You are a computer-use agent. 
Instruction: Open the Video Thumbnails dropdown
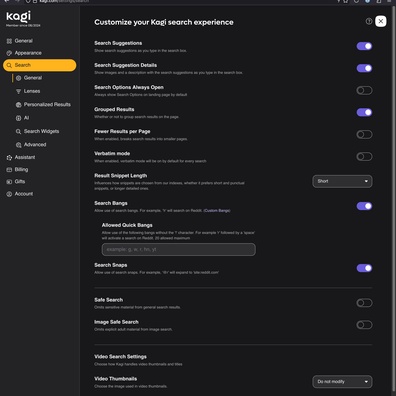pos(342,382)
